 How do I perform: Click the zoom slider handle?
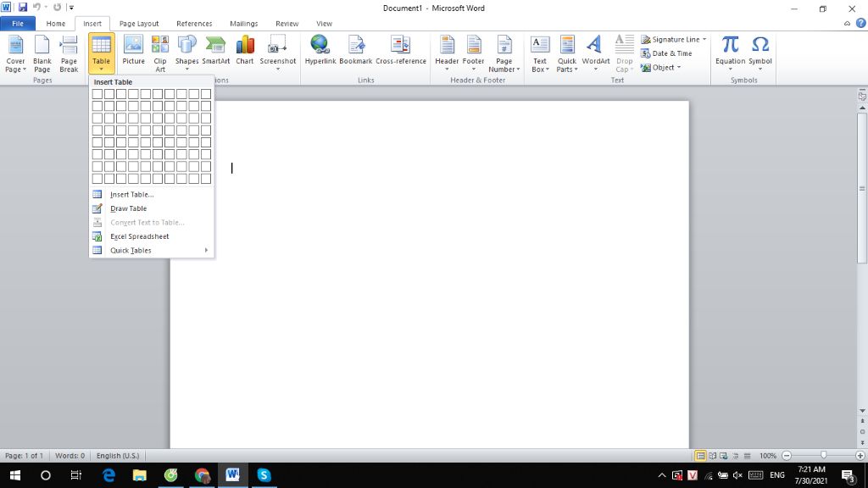tap(823, 456)
